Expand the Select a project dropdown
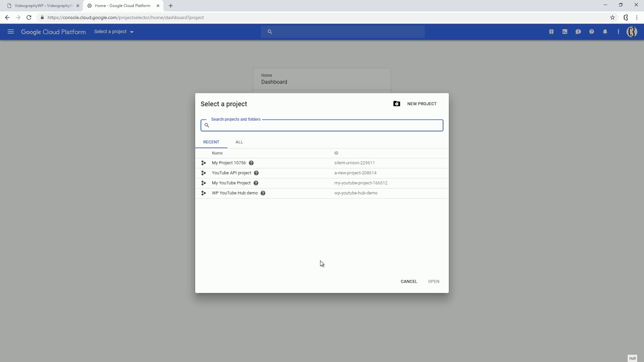 (x=114, y=32)
